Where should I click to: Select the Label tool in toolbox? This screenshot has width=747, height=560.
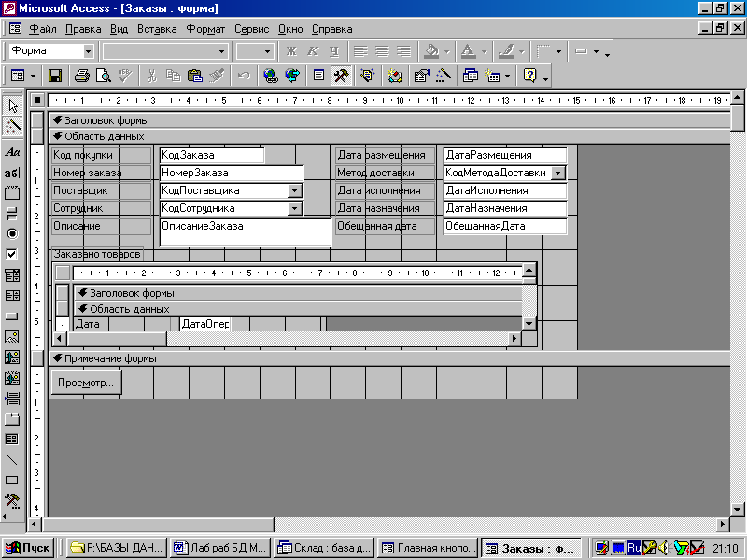point(12,151)
